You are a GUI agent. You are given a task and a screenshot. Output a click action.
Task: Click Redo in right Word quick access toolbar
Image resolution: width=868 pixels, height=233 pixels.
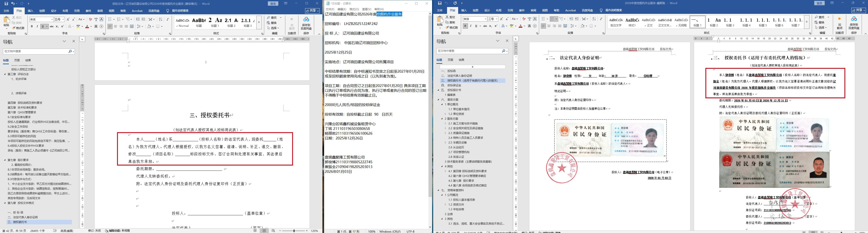click(x=455, y=3)
